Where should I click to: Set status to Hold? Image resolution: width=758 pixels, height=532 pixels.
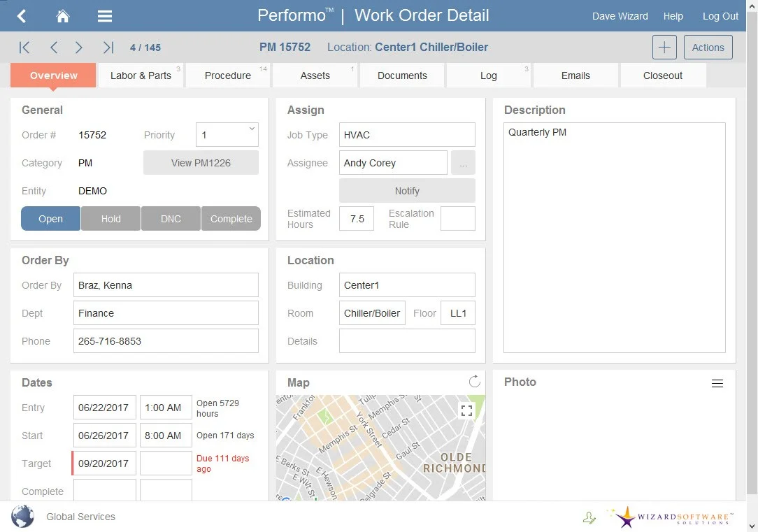(110, 219)
